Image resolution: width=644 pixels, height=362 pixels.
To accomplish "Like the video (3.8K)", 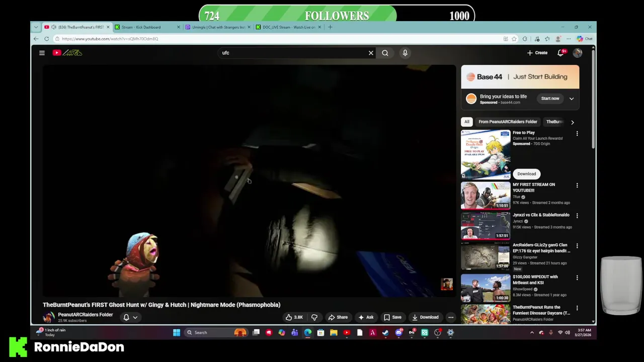I will tap(294, 317).
